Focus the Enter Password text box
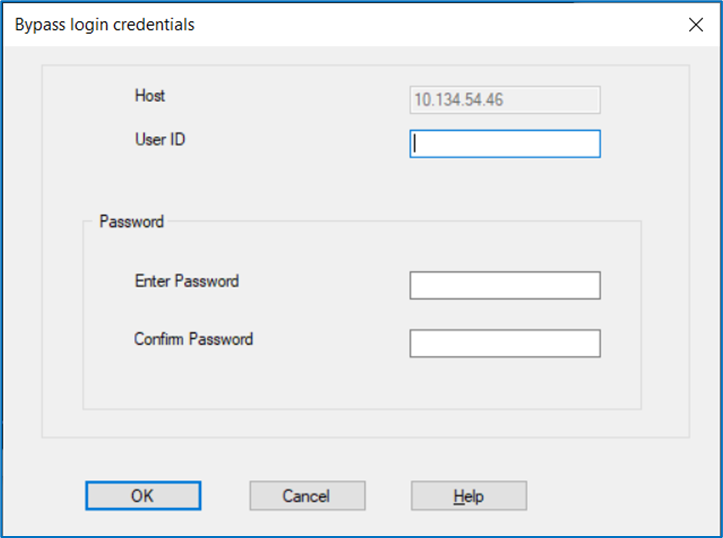The height and width of the screenshot is (538, 723). (x=505, y=285)
